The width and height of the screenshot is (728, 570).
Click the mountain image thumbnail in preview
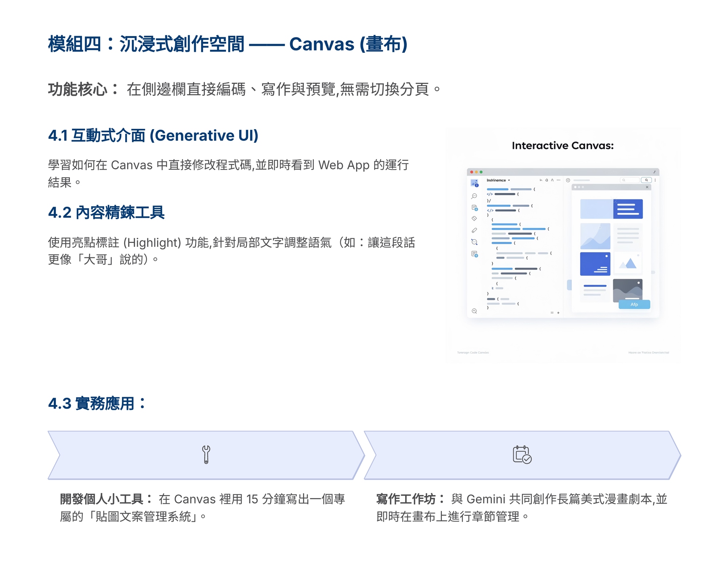(x=628, y=263)
